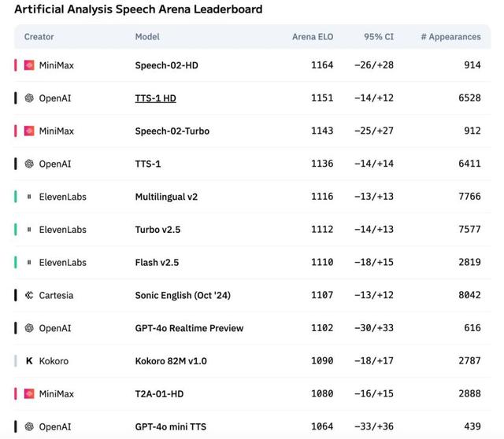Click the MiniMax logo beside Speech-02-HD
Screen dimensions: 504x439
(29, 65)
